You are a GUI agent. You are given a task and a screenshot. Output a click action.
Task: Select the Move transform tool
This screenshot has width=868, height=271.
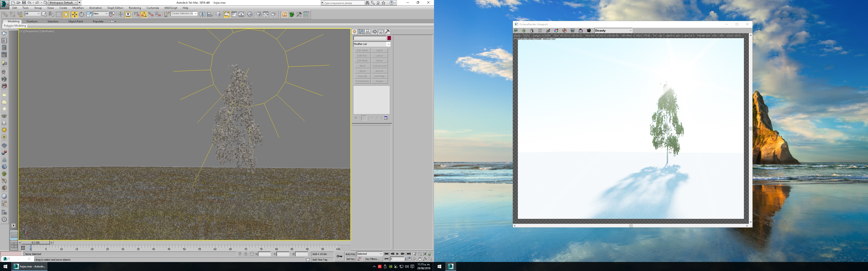click(74, 14)
